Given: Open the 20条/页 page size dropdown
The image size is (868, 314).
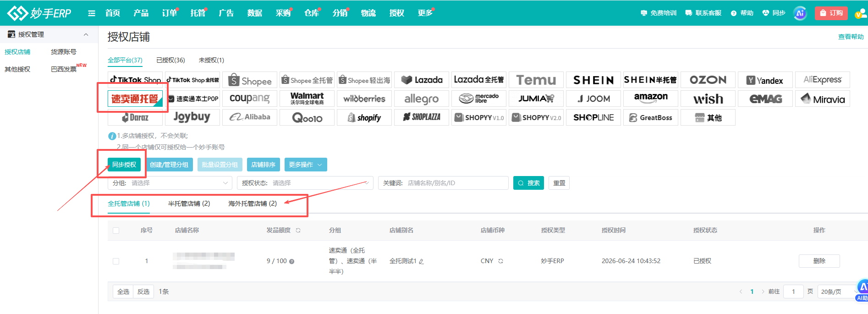Looking at the screenshot, I should tap(838, 292).
